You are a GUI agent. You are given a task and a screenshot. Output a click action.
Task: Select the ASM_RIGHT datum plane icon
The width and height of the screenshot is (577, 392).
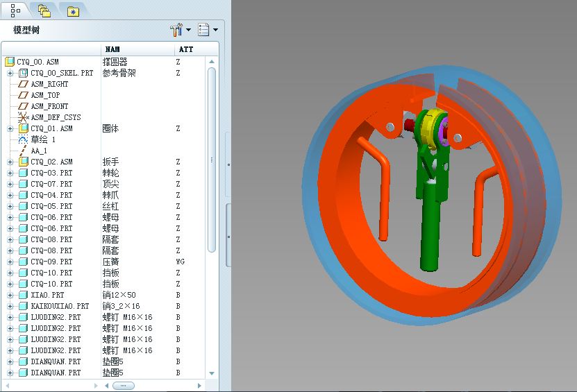click(x=23, y=84)
